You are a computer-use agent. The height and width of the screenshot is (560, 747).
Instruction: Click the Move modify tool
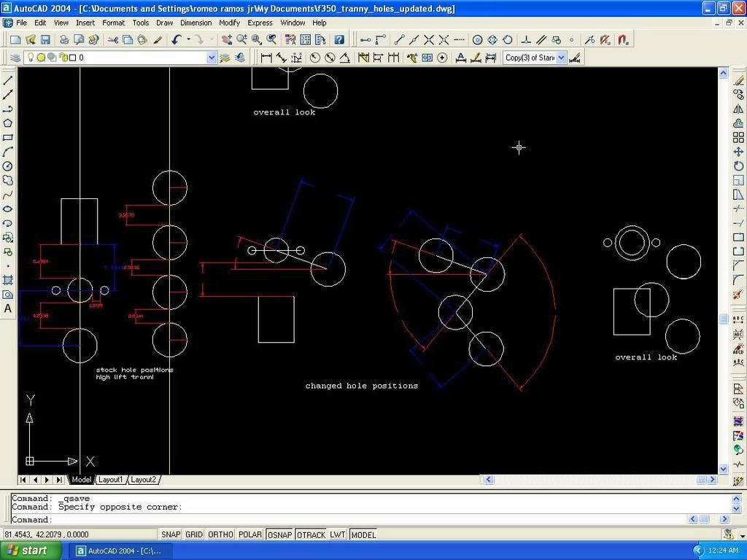738,152
